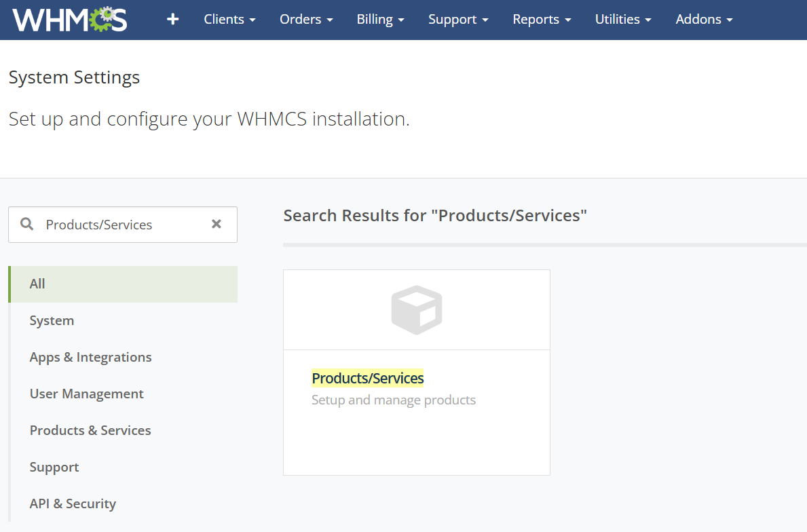Open the highlighted Products/Services result link
The image size is (807, 532).
(367, 378)
